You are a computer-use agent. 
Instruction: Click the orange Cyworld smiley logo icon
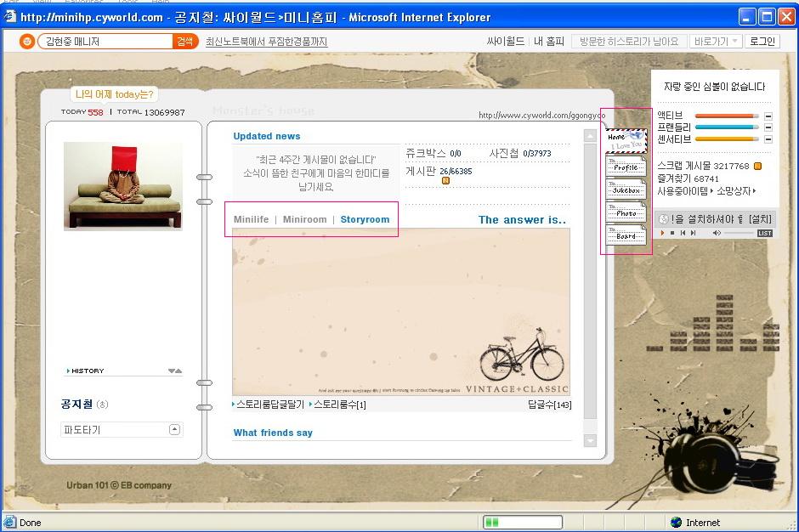[x=26, y=42]
